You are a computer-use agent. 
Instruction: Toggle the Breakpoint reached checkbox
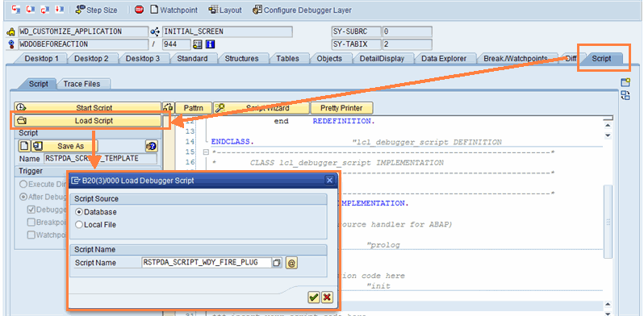click(31, 222)
